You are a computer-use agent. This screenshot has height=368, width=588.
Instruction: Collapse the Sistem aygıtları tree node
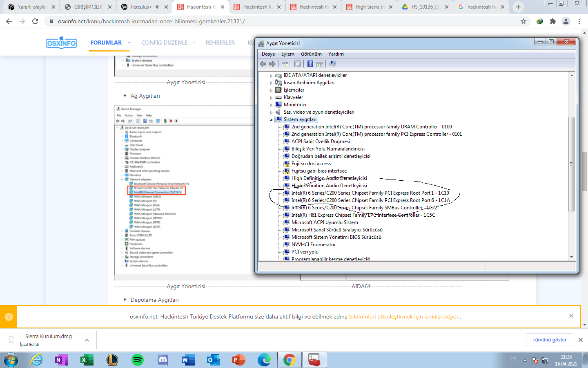coord(271,120)
